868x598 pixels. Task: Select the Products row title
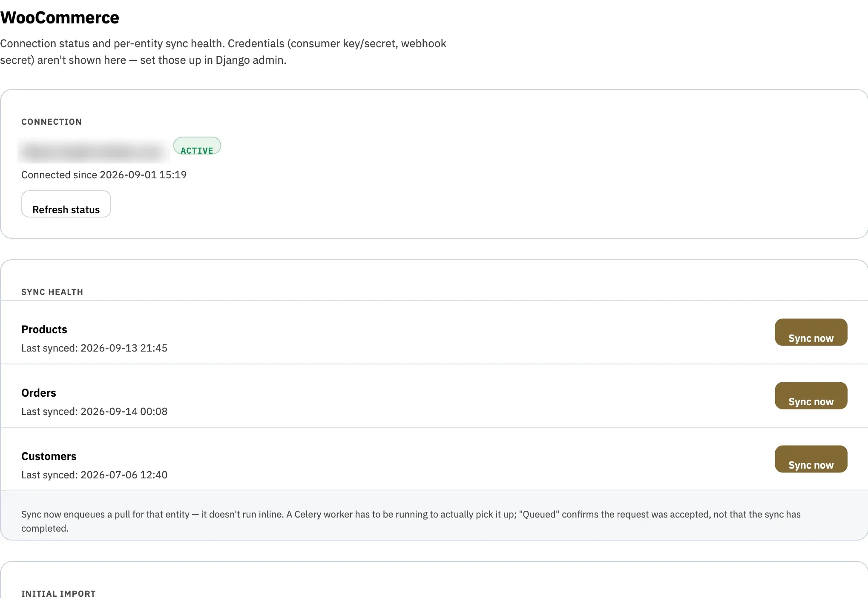44,329
